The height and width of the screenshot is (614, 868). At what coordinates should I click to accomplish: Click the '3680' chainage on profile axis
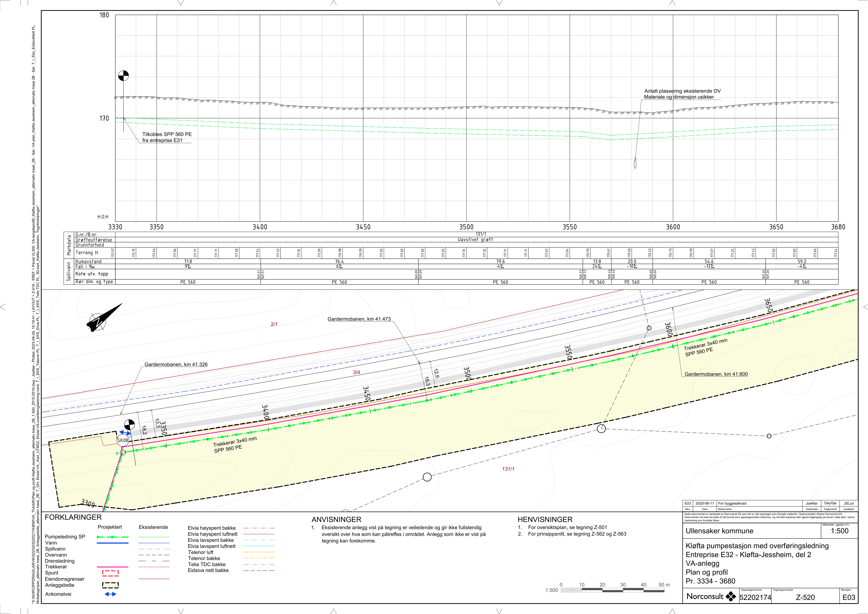[x=838, y=227]
